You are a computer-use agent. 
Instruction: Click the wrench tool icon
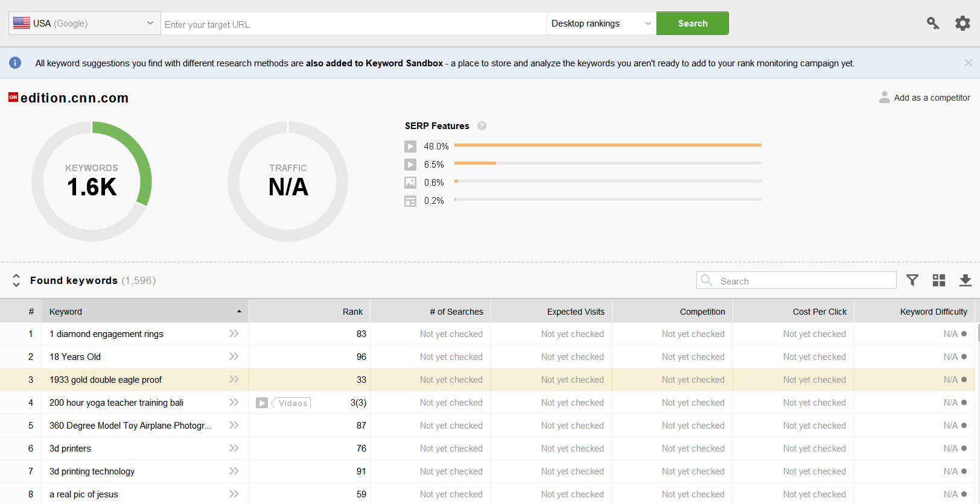[x=933, y=24]
